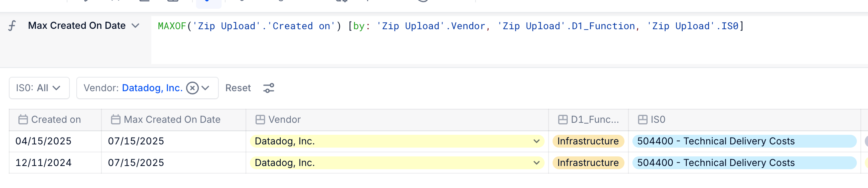
Task: Click second row 504400 Technical Delivery Costs tag
Action: pyautogui.click(x=744, y=163)
